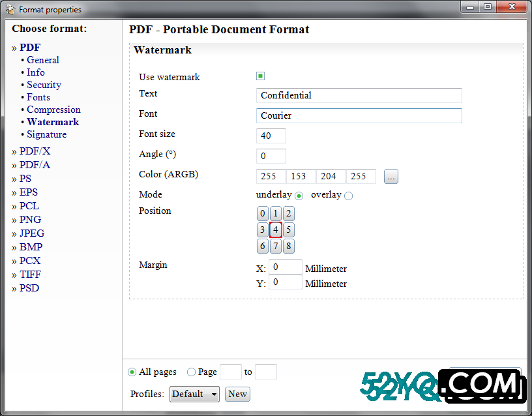This screenshot has width=532, height=416.
Task: Click the Margin Y input field
Action: click(286, 282)
